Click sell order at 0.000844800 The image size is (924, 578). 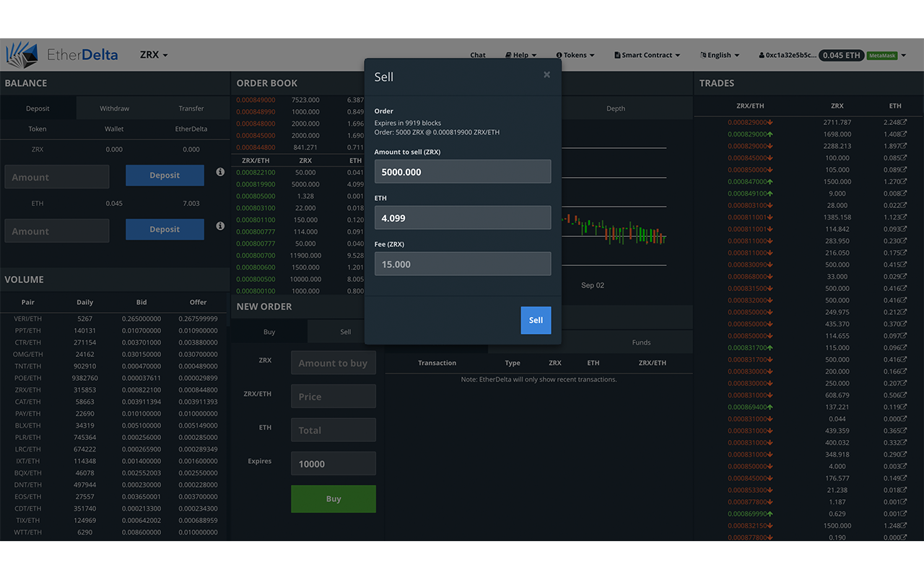pos(256,147)
